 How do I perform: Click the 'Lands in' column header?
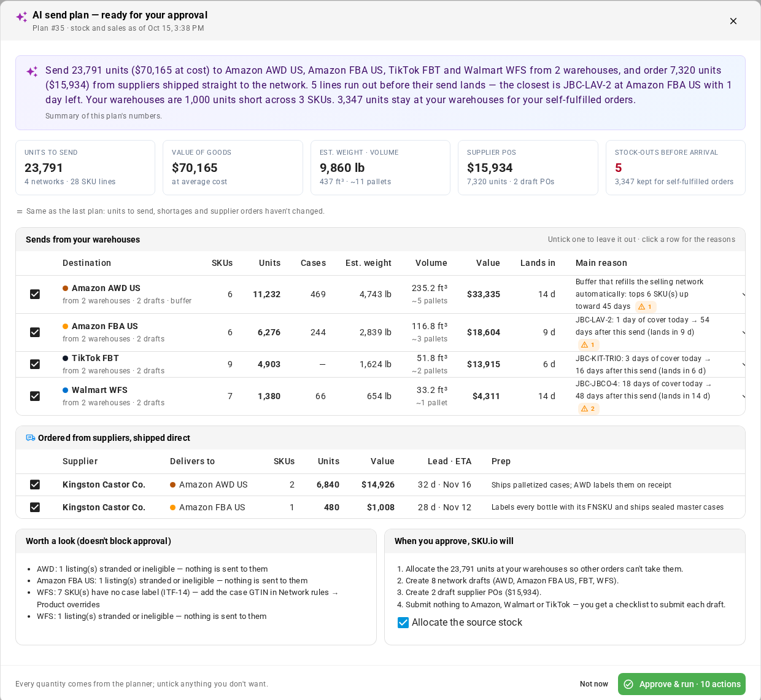(538, 263)
